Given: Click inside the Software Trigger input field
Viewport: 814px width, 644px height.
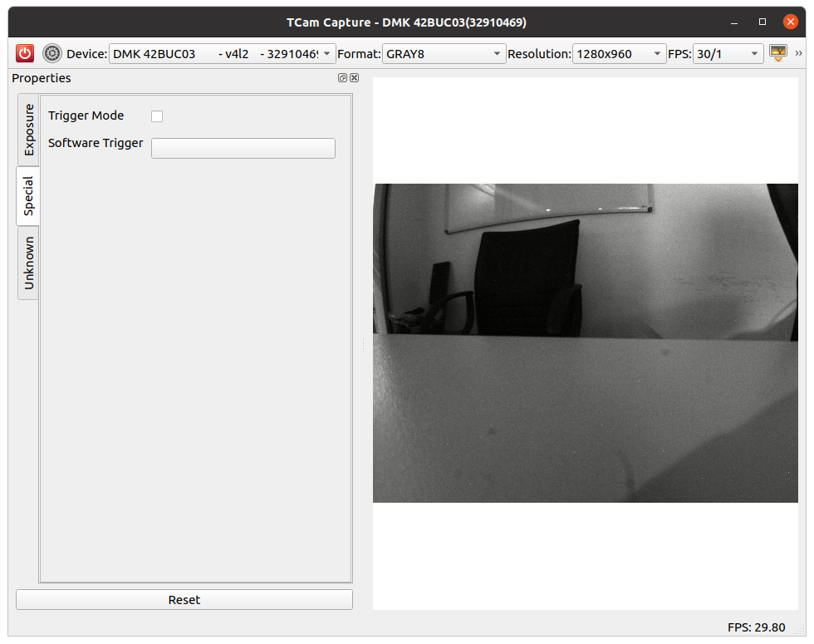Looking at the screenshot, I should click(243, 148).
